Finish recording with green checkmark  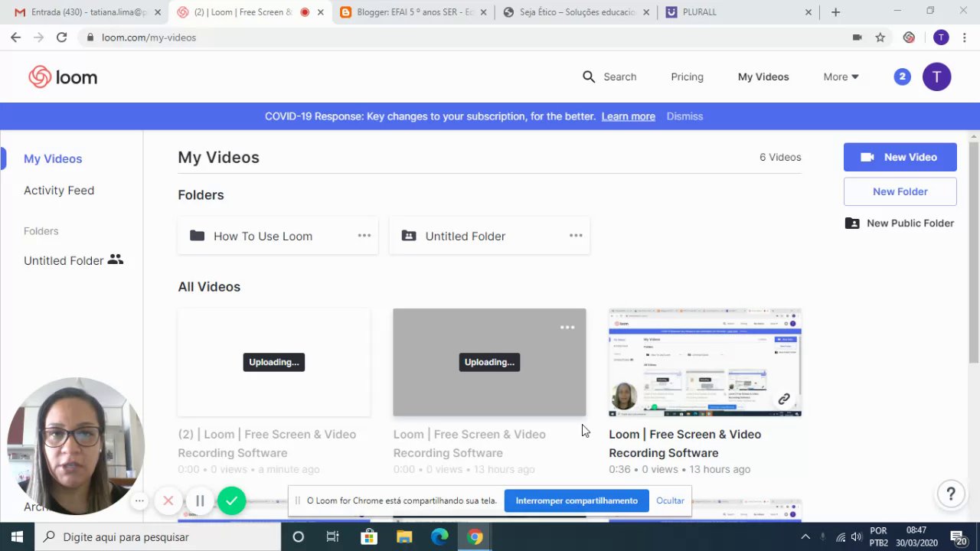click(x=231, y=500)
